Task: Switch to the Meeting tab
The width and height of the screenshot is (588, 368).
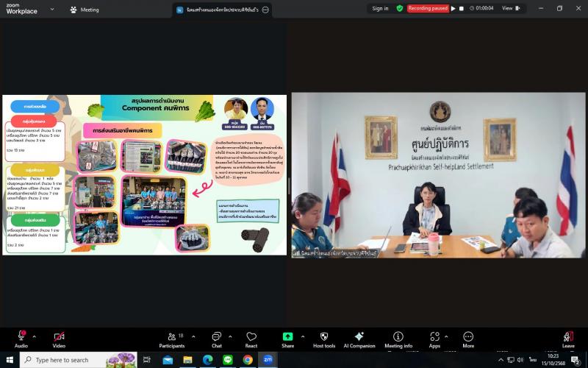Action: (85, 10)
